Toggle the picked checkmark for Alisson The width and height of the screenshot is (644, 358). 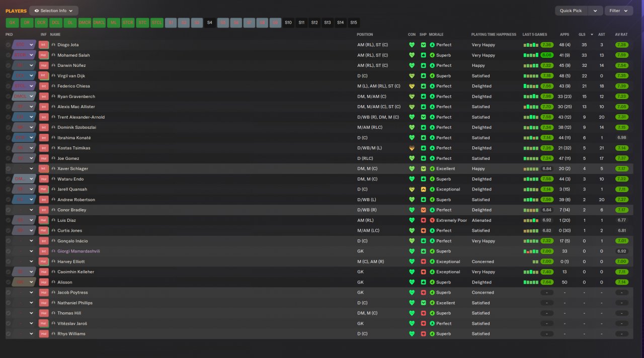[8, 282]
